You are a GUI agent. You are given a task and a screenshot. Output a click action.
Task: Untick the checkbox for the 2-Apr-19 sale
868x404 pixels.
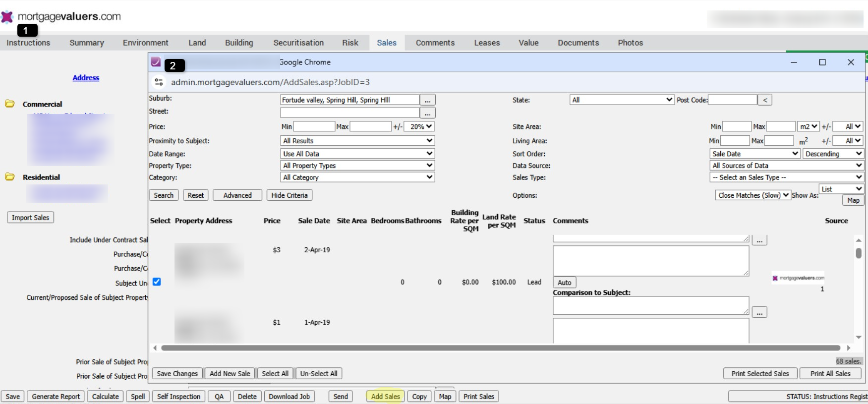(x=157, y=282)
